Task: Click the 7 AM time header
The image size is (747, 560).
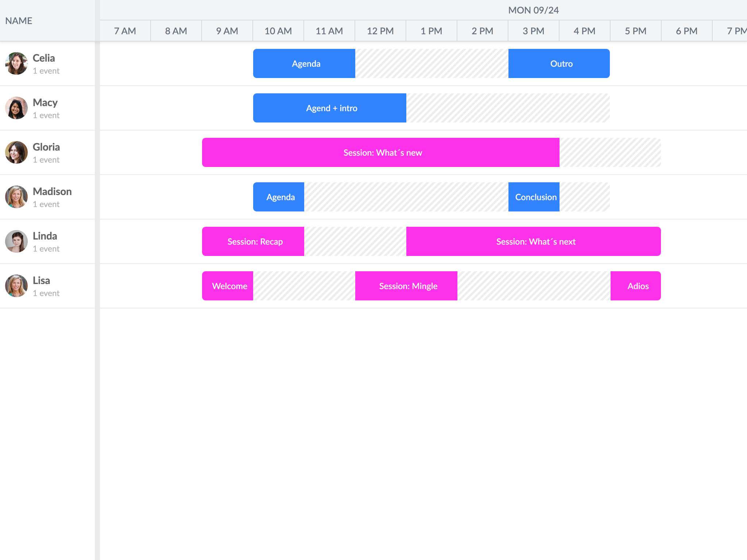Action: click(125, 31)
